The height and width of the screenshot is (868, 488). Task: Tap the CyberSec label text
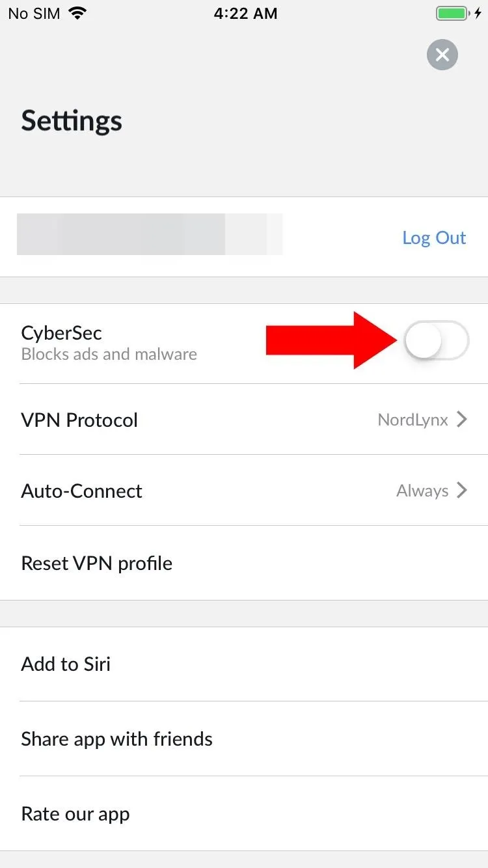point(61,332)
